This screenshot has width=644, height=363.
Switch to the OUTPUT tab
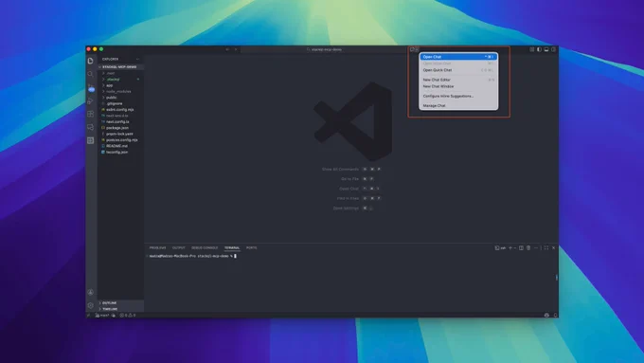[x=179, y=248]
